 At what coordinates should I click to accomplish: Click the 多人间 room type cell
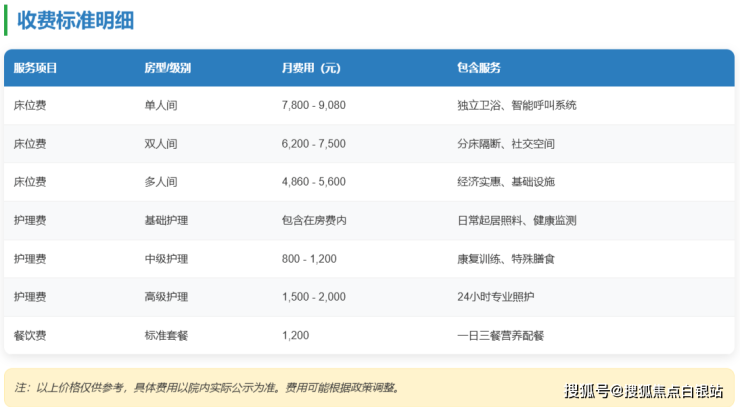[x=161, y=182]
